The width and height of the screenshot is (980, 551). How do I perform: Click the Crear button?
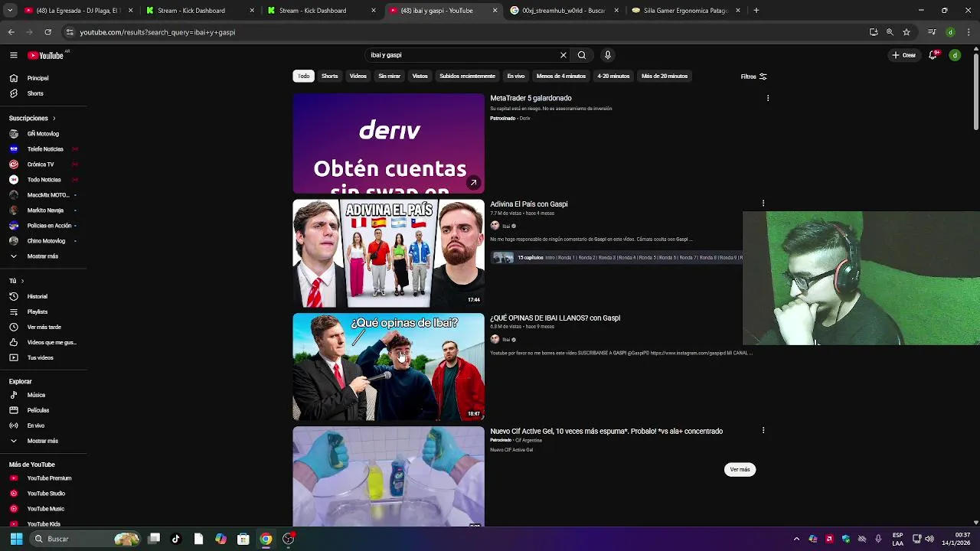coord(904,55)
